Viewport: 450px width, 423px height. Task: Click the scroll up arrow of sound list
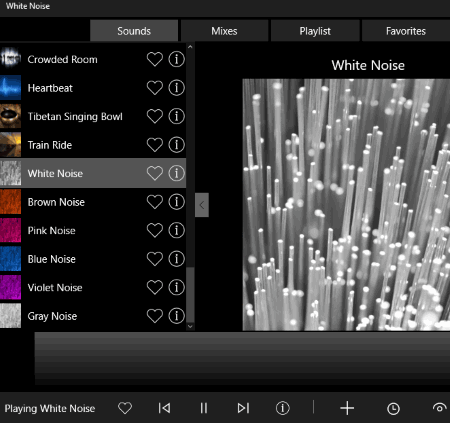190,47
